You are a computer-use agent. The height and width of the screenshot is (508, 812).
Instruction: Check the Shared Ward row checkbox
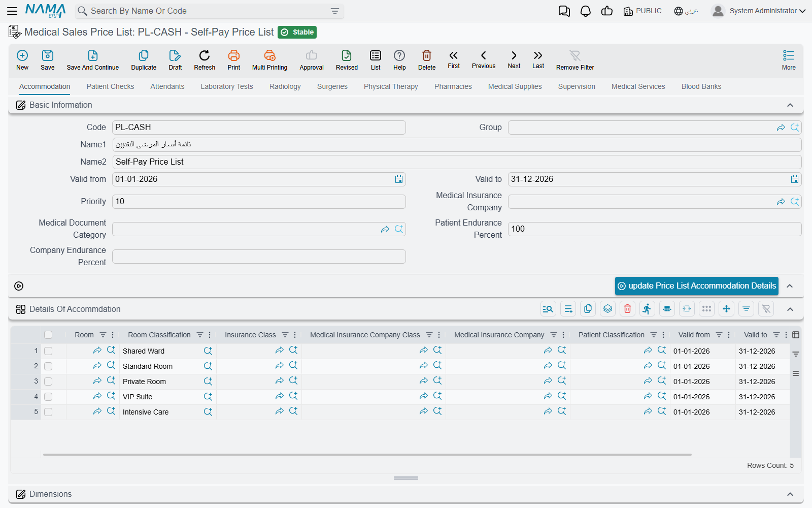(x=48, y=351)
